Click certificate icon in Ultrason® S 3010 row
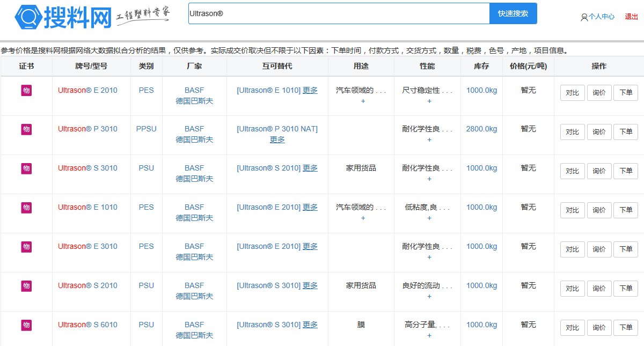 coord(26,168)
